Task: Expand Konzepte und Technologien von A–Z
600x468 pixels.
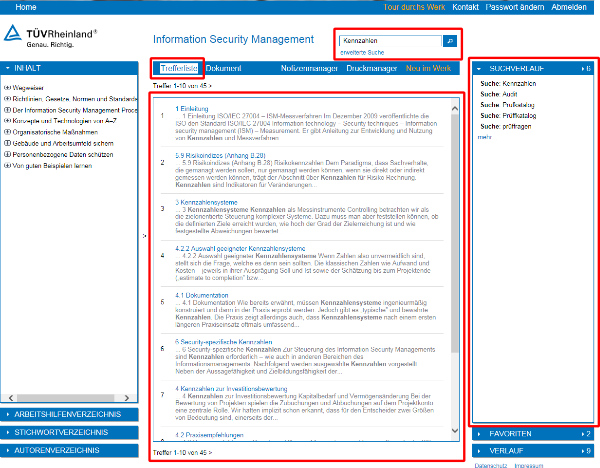Action: click(7, 121)
